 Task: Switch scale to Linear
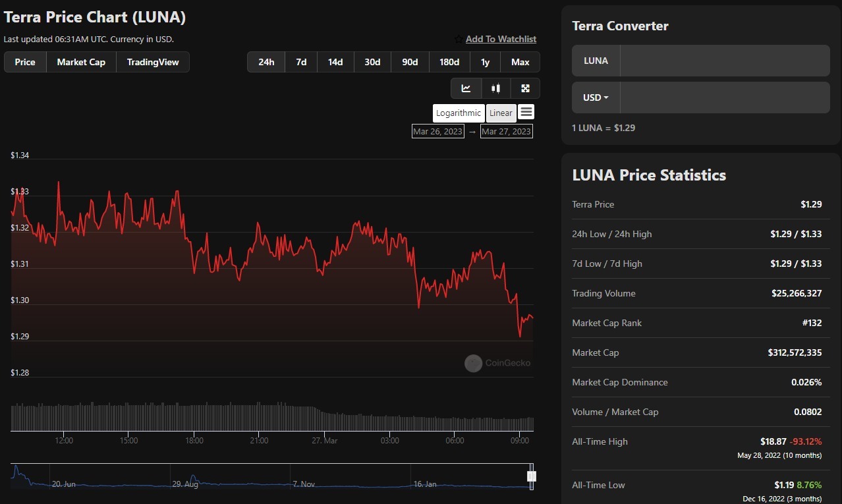click(501, 113)
